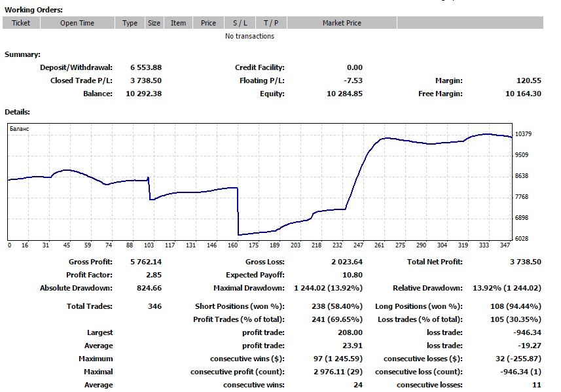Click the 8638 balance axis label
Image resolution: width=561 pixels, height=392 pixels.
(522, 176)
